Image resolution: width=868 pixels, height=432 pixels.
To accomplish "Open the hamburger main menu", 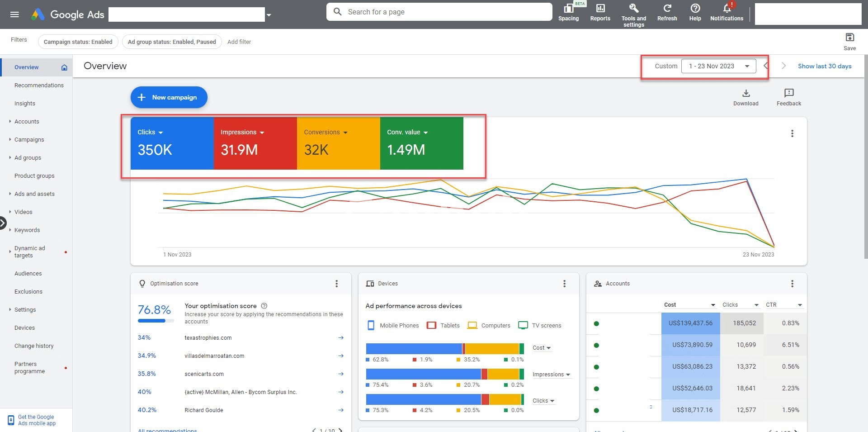I will click(14, 14).
